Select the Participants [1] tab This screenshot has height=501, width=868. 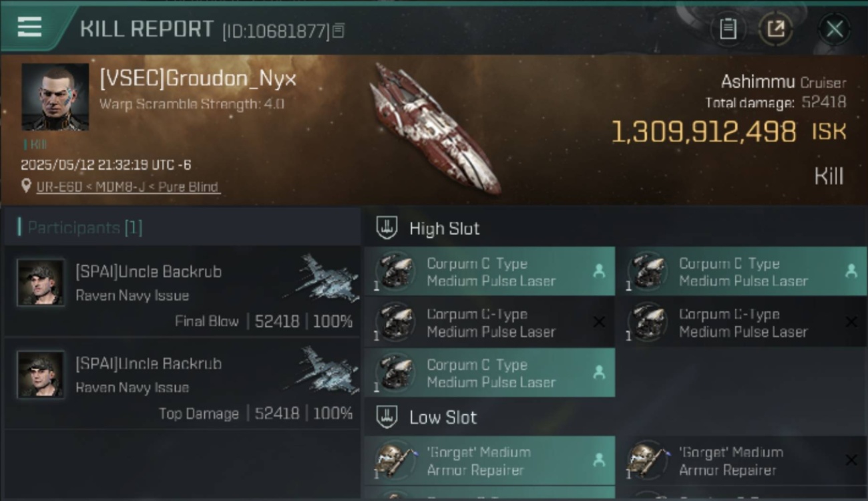[80, 228]
